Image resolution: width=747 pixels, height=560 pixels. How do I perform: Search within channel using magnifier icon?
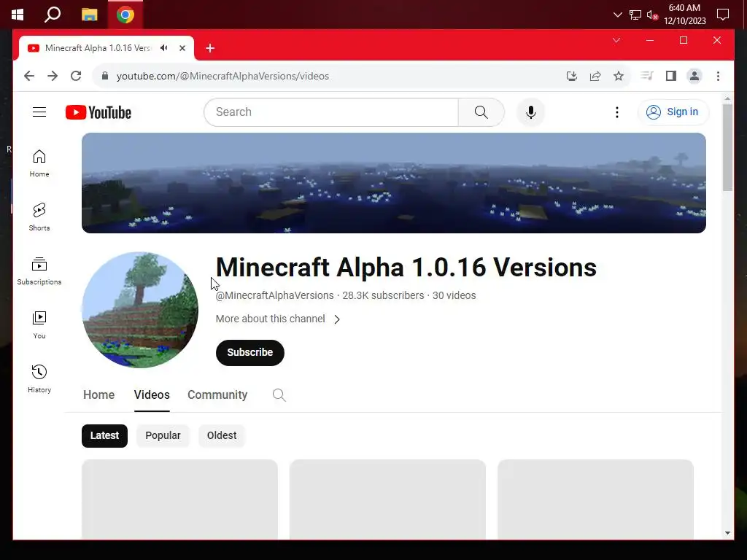[279, 394]
